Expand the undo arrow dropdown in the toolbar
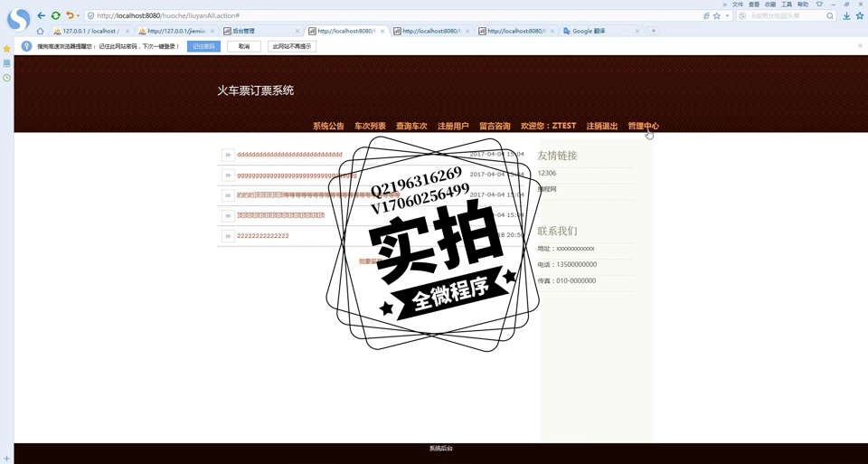 pos(78,15)
